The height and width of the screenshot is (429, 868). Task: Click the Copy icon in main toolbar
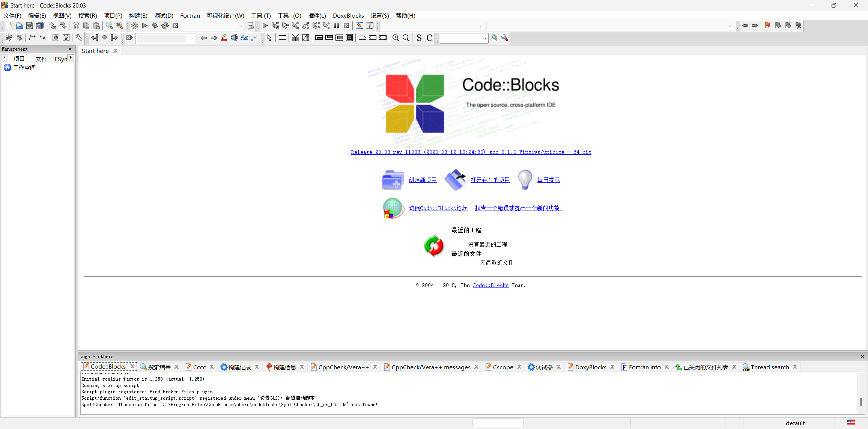click(86, 26)
